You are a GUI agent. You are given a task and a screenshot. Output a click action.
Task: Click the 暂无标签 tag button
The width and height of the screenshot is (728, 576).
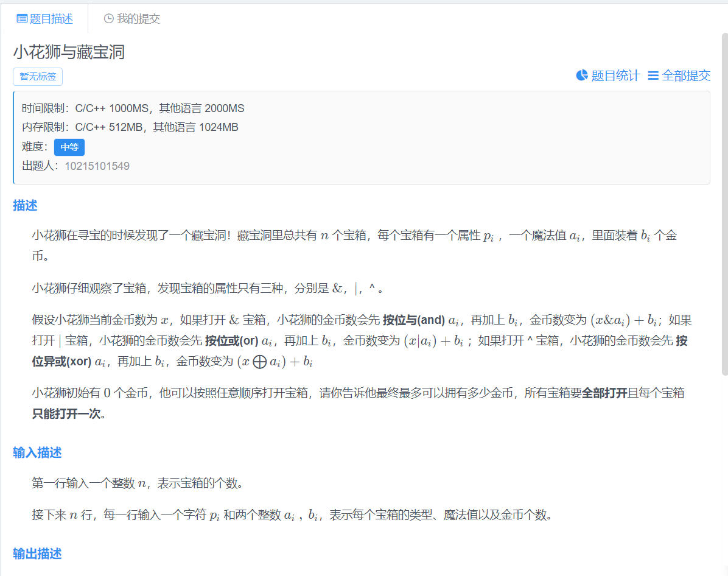pyautogui.click(x=38, y=77)
